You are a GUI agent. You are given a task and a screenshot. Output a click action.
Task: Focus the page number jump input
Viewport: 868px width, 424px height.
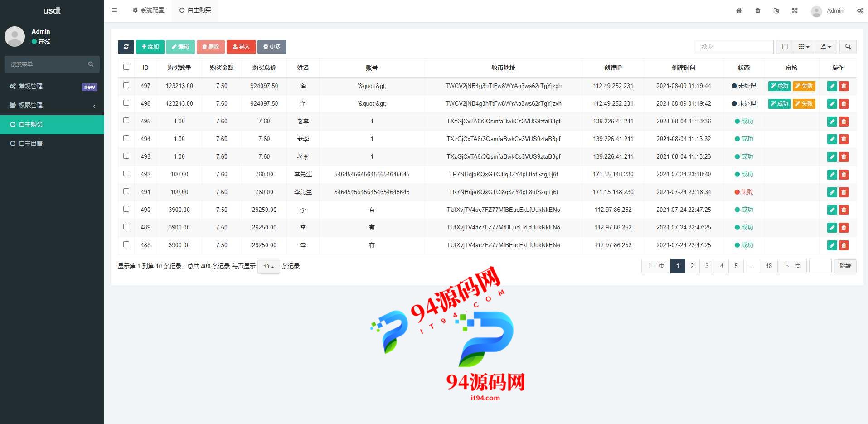coord(820,266)
